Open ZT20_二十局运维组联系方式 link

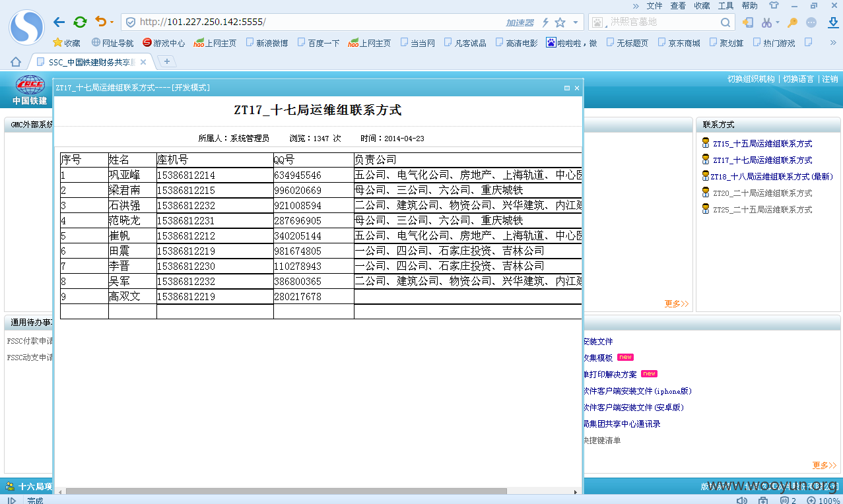click(x=762, y=193)
